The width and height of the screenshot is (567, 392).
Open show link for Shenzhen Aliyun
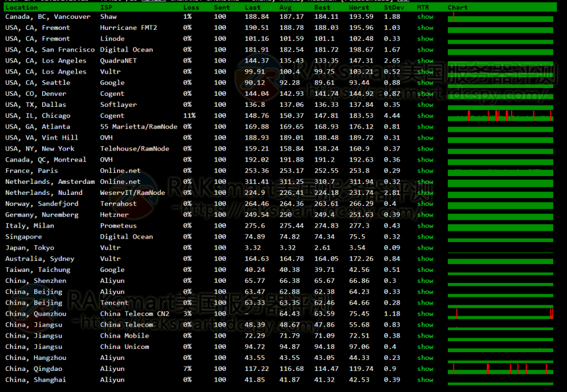click(x=425, y=281)
